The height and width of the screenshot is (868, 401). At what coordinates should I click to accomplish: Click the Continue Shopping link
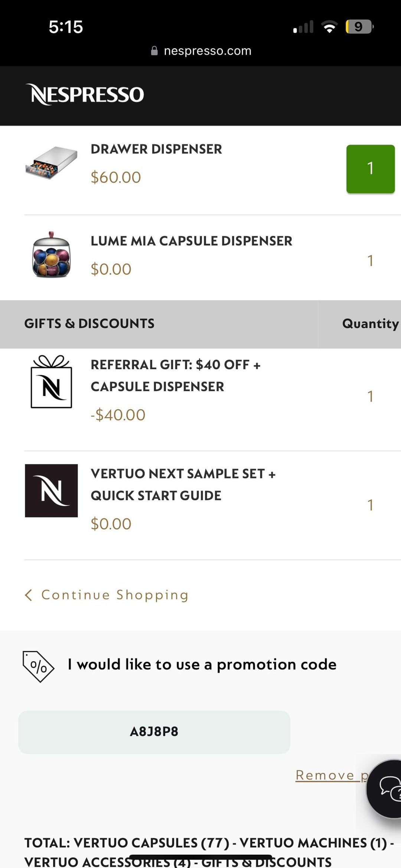[115, 595]
